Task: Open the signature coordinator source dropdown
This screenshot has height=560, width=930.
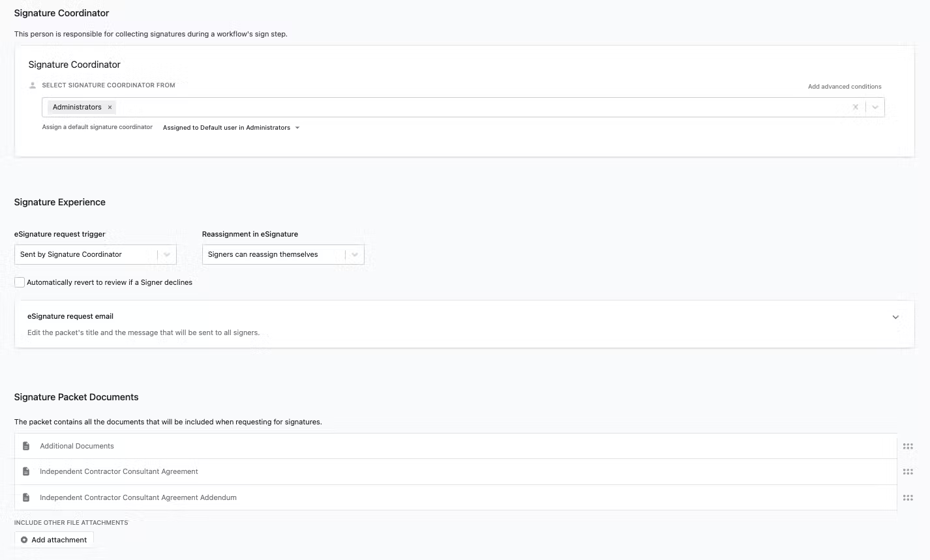Action: (x=875, y=108)
